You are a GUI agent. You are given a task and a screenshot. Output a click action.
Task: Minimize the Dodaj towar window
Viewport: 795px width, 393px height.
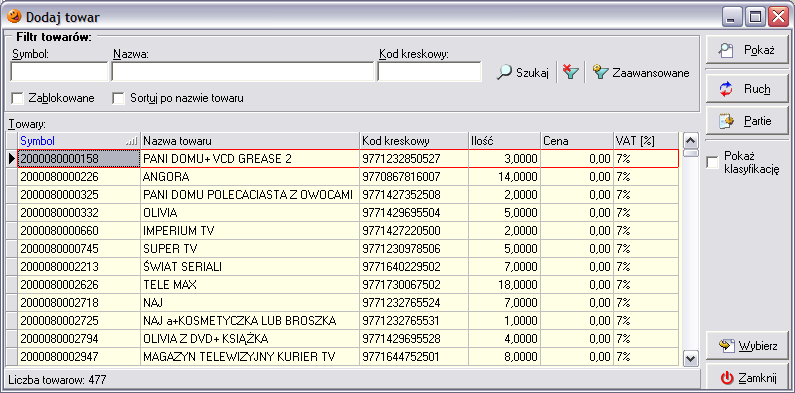732,18
